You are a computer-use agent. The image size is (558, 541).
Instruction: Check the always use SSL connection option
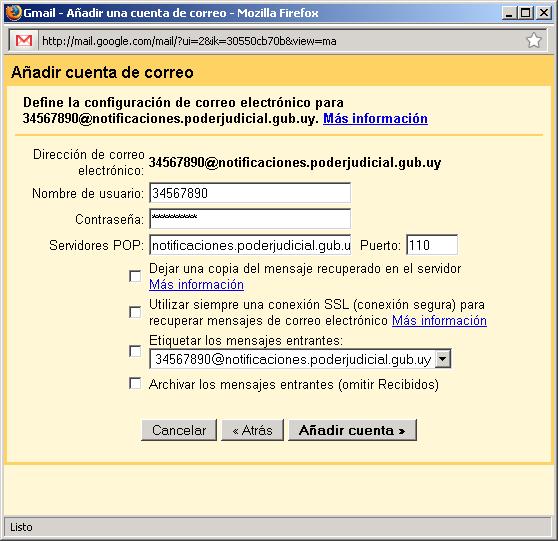pyautogui.click(x=135, y=312)
